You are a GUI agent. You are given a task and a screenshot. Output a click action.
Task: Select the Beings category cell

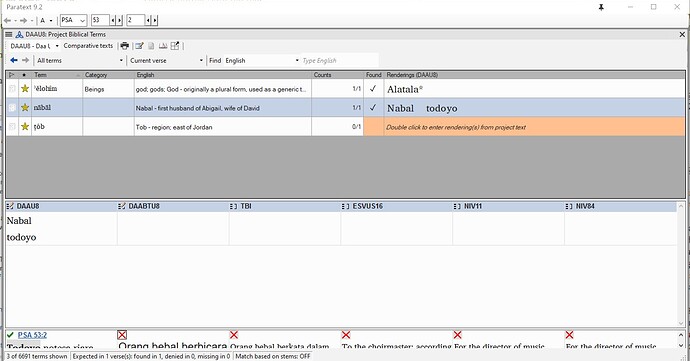click(108, 89)
